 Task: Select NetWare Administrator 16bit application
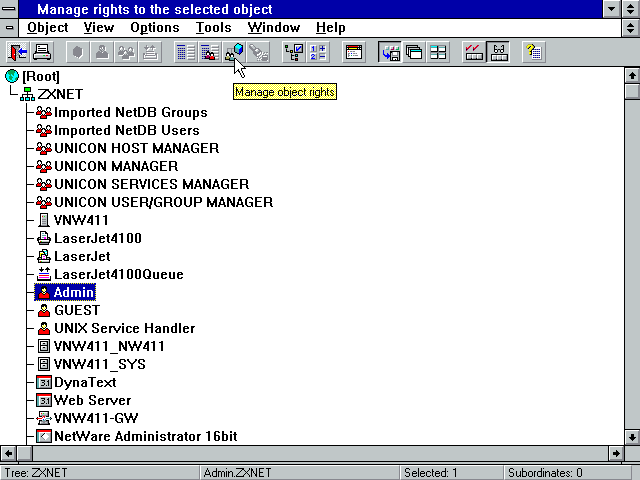[145, 436]
